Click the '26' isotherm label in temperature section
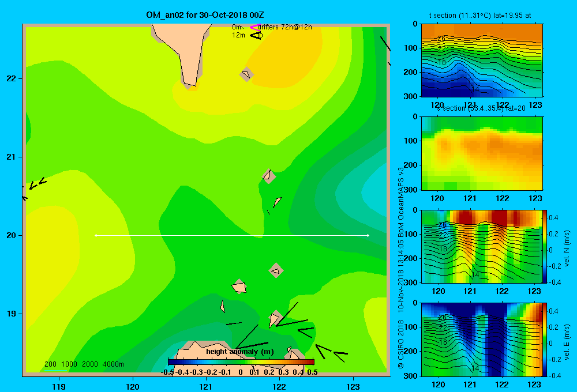Screen dimensions: 577x392 click(441, 38)
